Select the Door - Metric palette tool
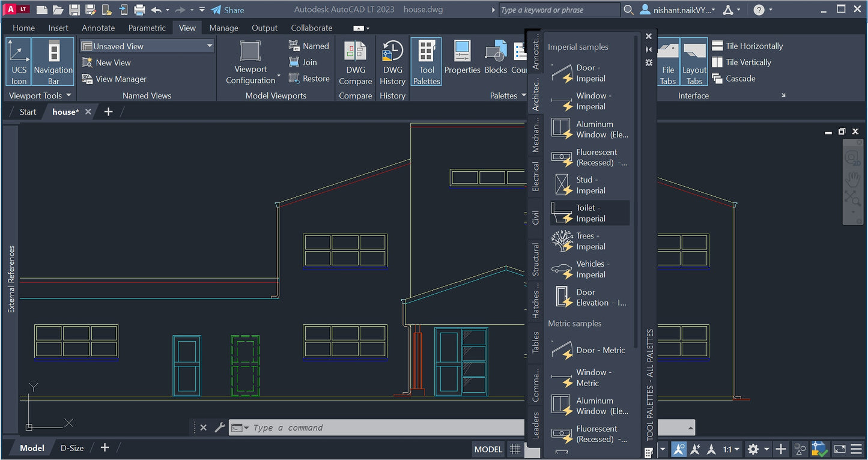 pyautogui.click(x=589, y=350)
